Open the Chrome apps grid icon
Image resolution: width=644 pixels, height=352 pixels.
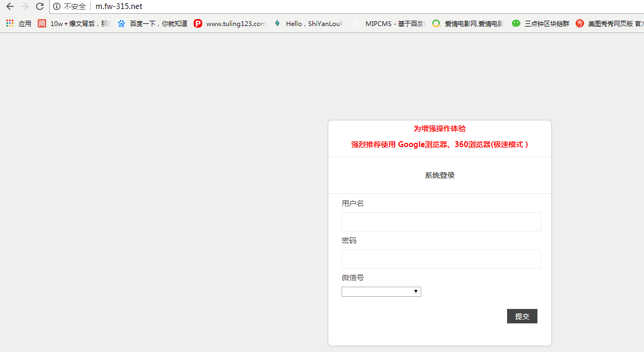pos(9,23)
